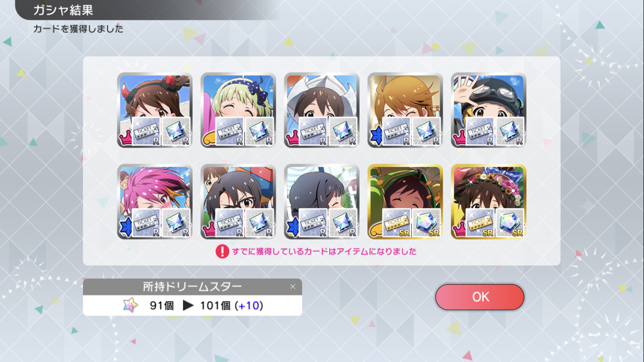Click the R crystal on aviator goggles card
644x362 pixels.
click(x=510, y=132)
